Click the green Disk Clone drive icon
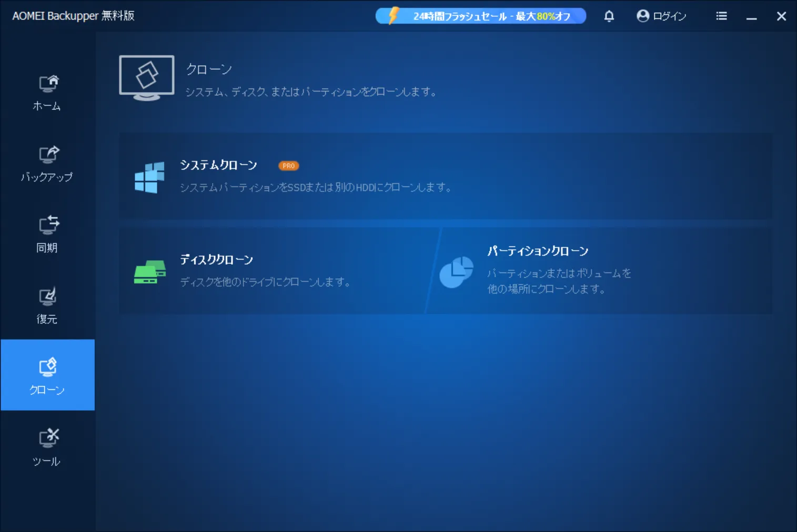This screenshot has height=532, width=797. tap(150, 272)
